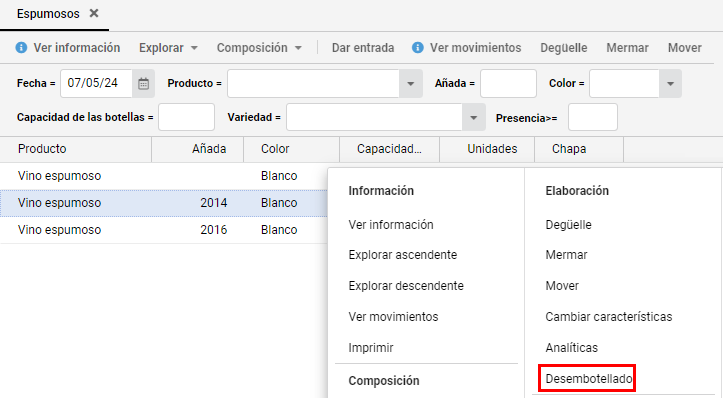The width and height of the screenshot is (723, 398).
Task: Sort by the Capacidad column header
Action: point(390,149)
